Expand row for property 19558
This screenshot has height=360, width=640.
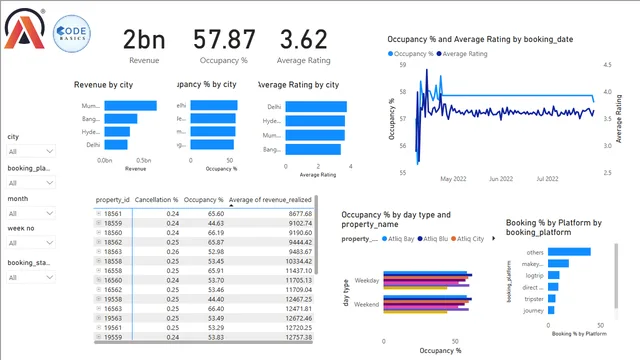click(98, 299)
